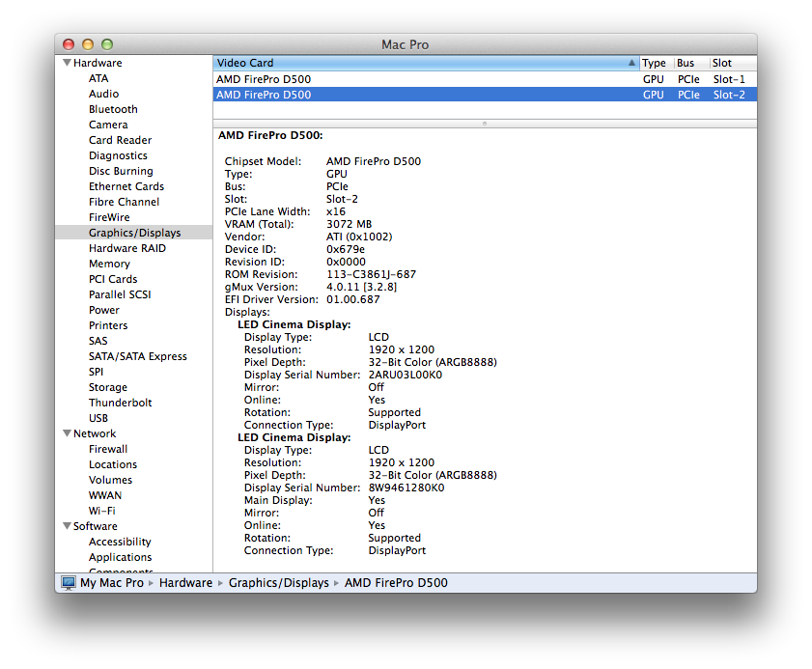Sort by the Video Card column header
This screenshot has width=812, height=669.
tap(426, 63)
